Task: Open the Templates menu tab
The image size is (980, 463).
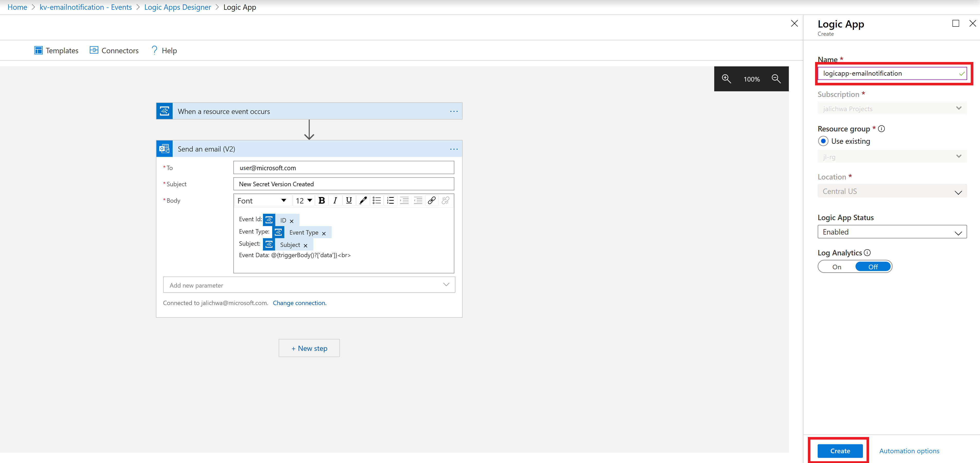Action: click(x=56, y=51)
